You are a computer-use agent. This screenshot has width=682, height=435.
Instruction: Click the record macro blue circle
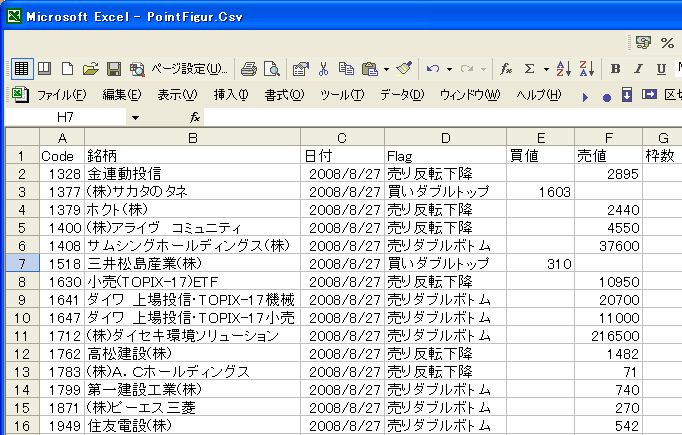[x=607, y=97]
